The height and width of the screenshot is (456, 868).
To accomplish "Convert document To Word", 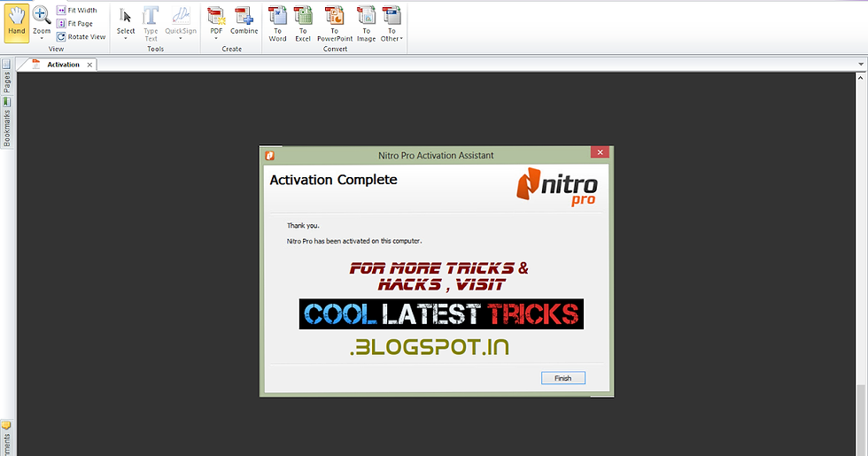I will coord(277,23).
